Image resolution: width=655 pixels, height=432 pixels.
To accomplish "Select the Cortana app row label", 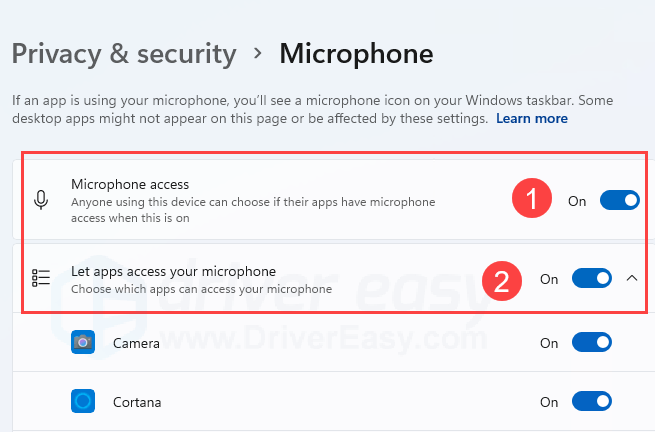I will [x=137, y=402].
